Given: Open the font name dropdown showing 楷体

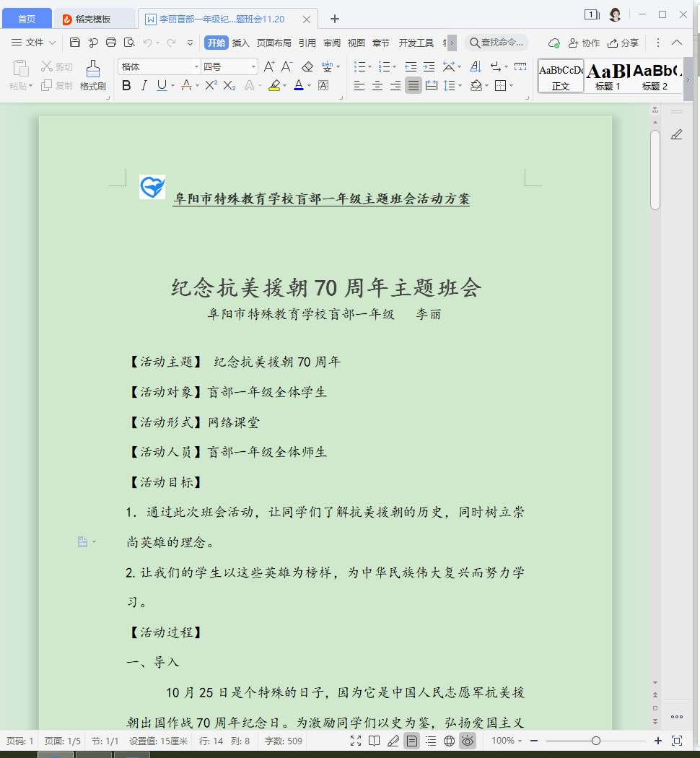Looking at the screenshot, I should pos(159,67).
